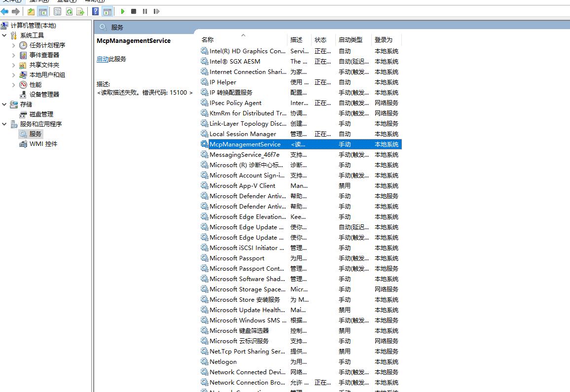Expand the 本地用户和组 node
This screenshot has height=392, width=570.
click(x=13, y=75)
